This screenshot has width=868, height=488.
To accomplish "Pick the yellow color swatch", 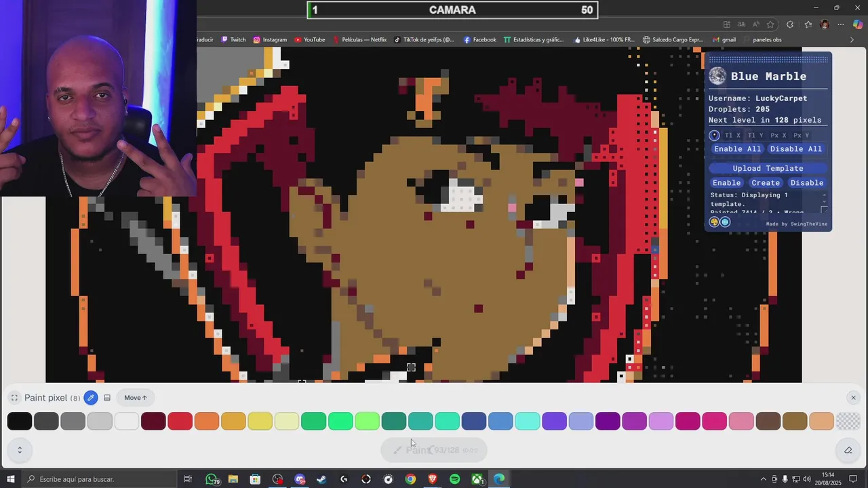I will pyautogui.click(x=260, y=421).
